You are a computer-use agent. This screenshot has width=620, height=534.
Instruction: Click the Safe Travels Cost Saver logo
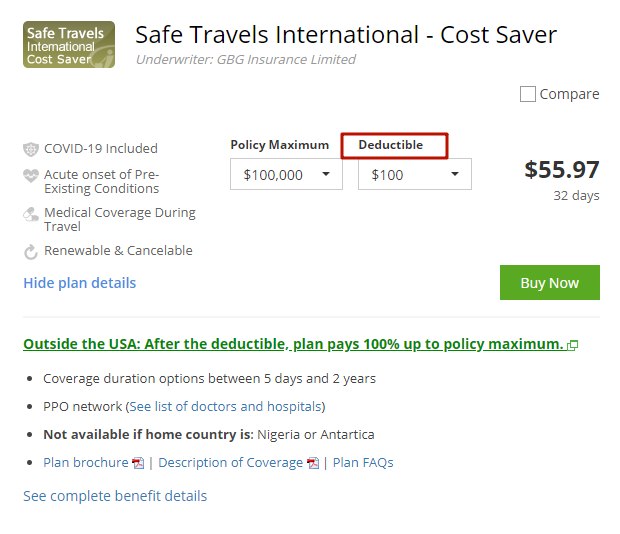[69, 45]
